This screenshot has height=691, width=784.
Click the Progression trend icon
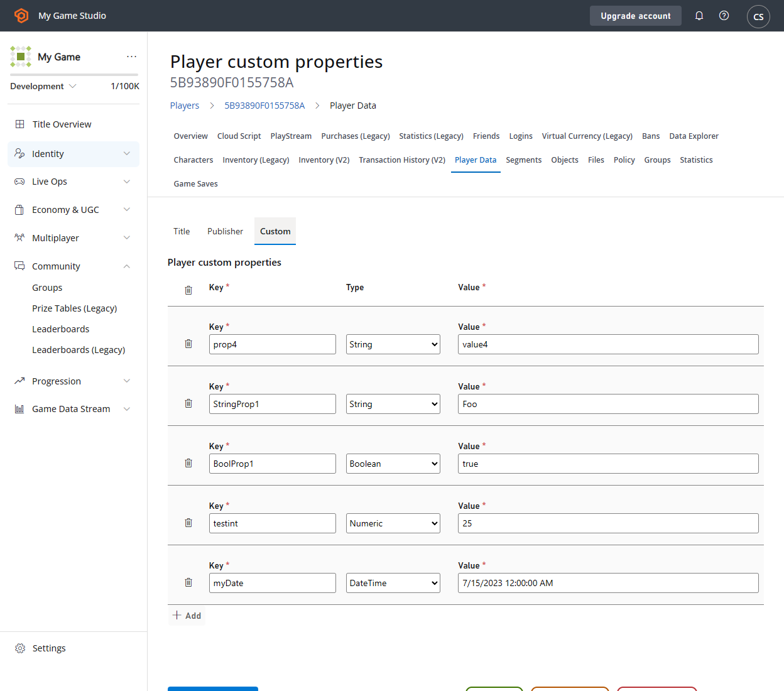tap(19, 381)
